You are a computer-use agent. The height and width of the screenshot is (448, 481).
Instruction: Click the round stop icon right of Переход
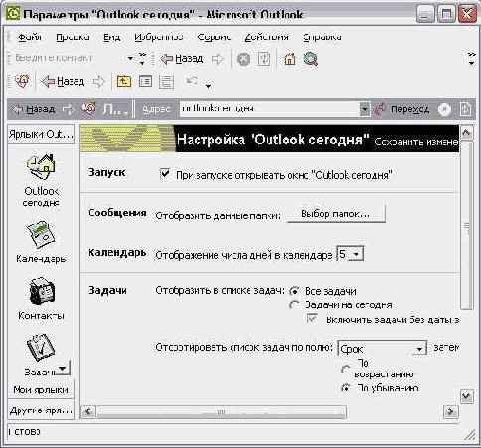[444, 109]
